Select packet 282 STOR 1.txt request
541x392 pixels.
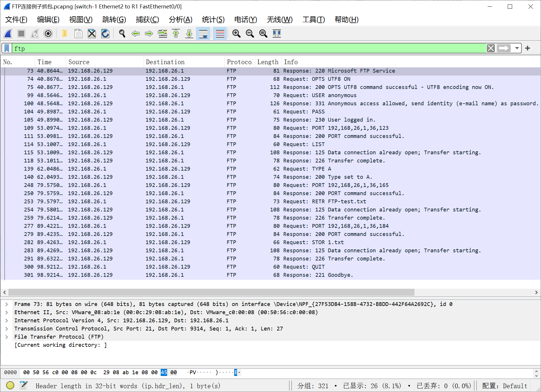[x=270, y=242]
